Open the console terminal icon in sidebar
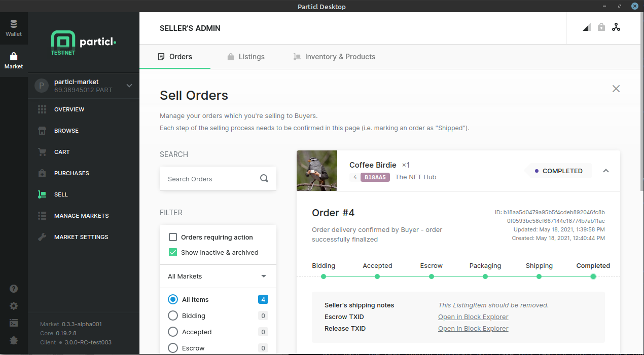 (x=14, y=323)
